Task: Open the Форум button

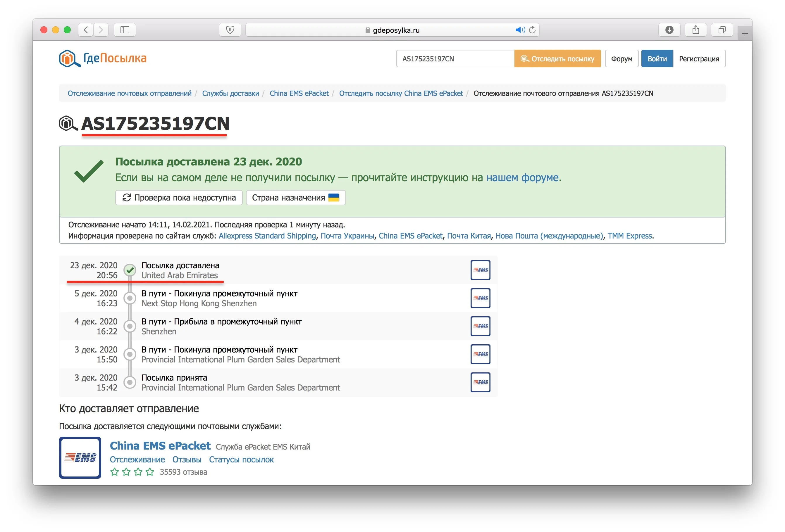Action: tap(621, 59)
